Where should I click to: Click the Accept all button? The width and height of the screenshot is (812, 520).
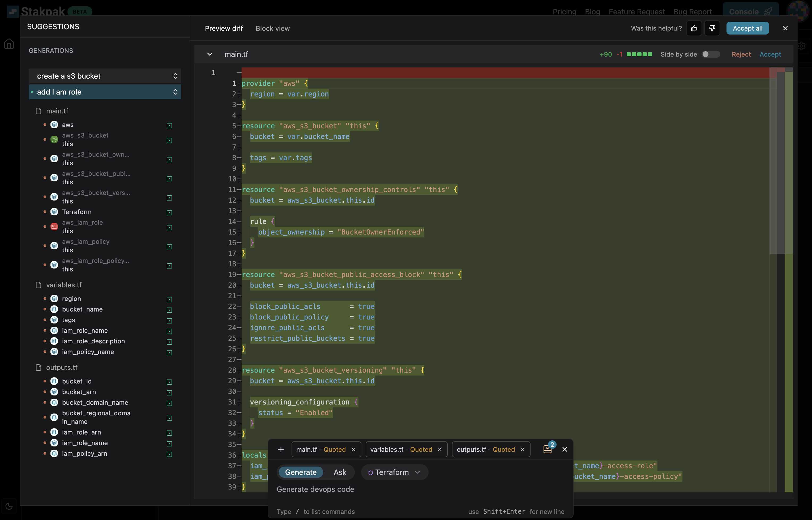pyautogui.click(x=747, y=28)
